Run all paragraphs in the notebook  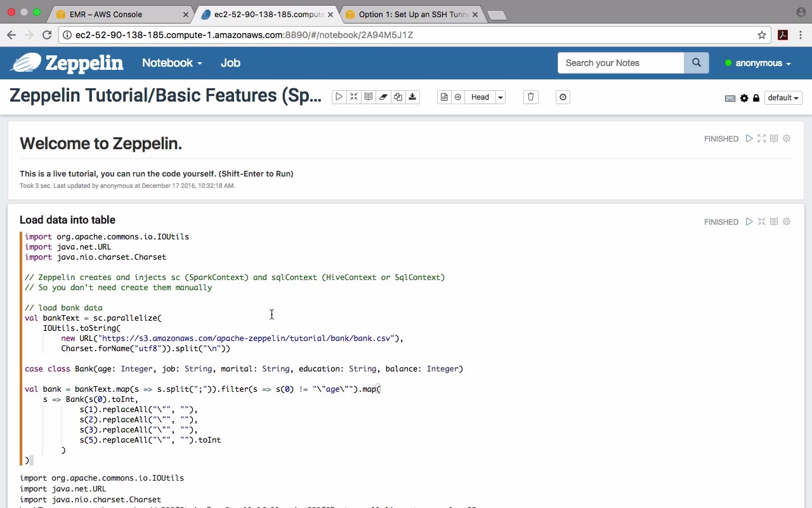pos(339,97)
